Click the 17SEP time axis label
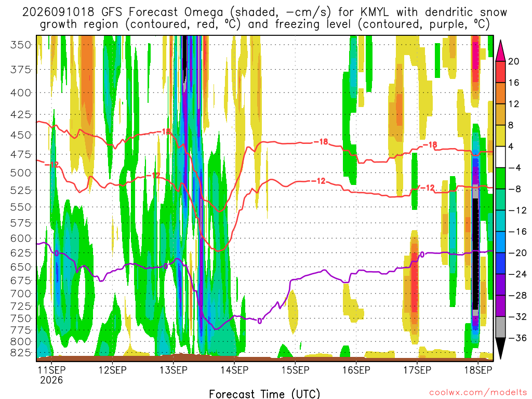The height and width of the screenshot is (399, 532). pos(417,370)
